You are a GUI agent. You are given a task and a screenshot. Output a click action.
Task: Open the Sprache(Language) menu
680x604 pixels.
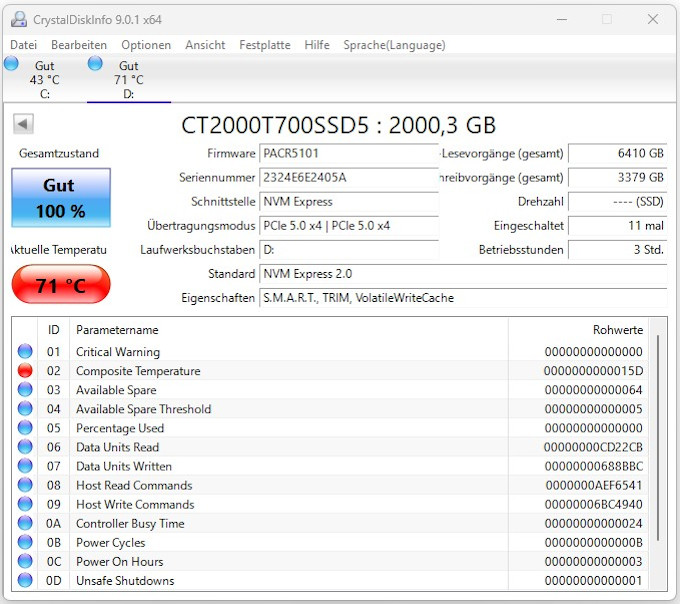click(x=394, y=45)
